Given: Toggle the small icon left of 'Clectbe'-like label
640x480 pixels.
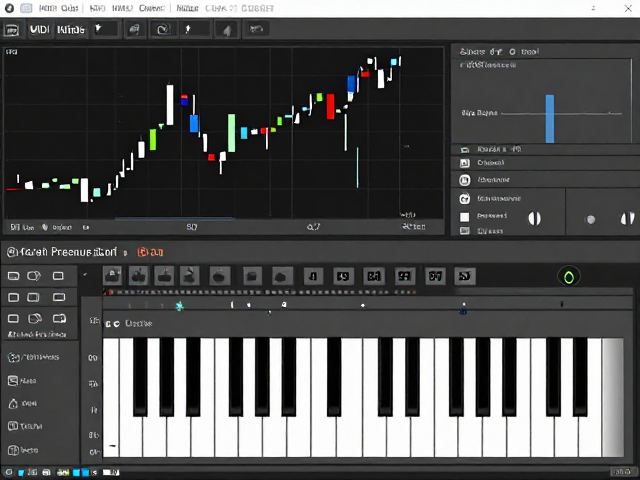Looking at the screenshot, I should (116, 324).
